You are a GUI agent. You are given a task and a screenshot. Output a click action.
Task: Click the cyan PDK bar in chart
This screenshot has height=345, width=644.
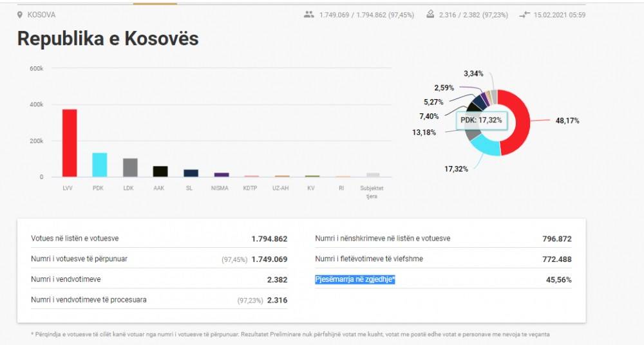click(100, 165)
